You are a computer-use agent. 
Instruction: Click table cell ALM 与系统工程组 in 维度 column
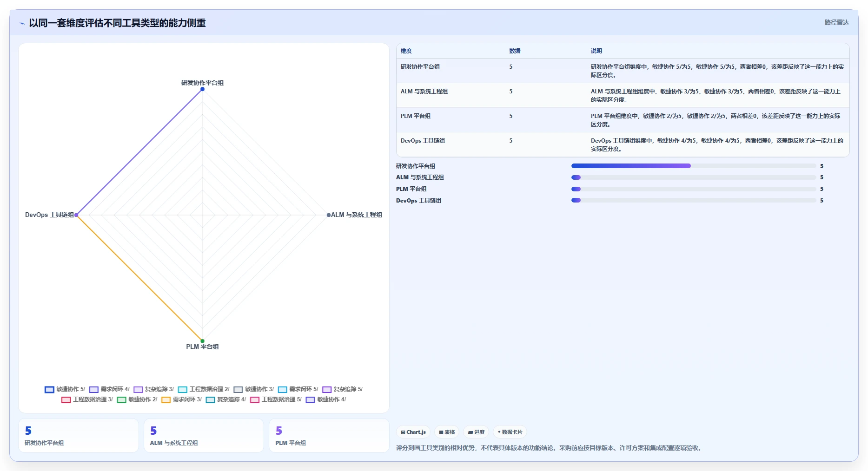[x=424, y=92]
